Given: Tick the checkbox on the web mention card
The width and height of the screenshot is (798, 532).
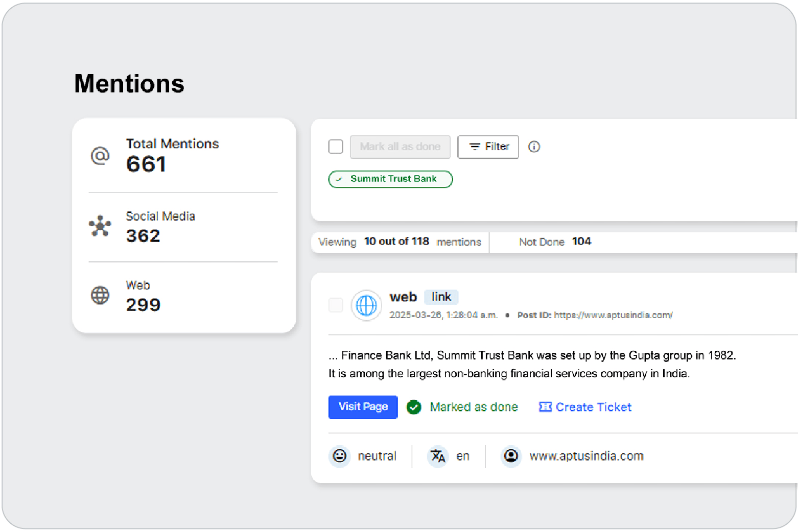Looking at the screenshot, I should [x=336, y=305].
